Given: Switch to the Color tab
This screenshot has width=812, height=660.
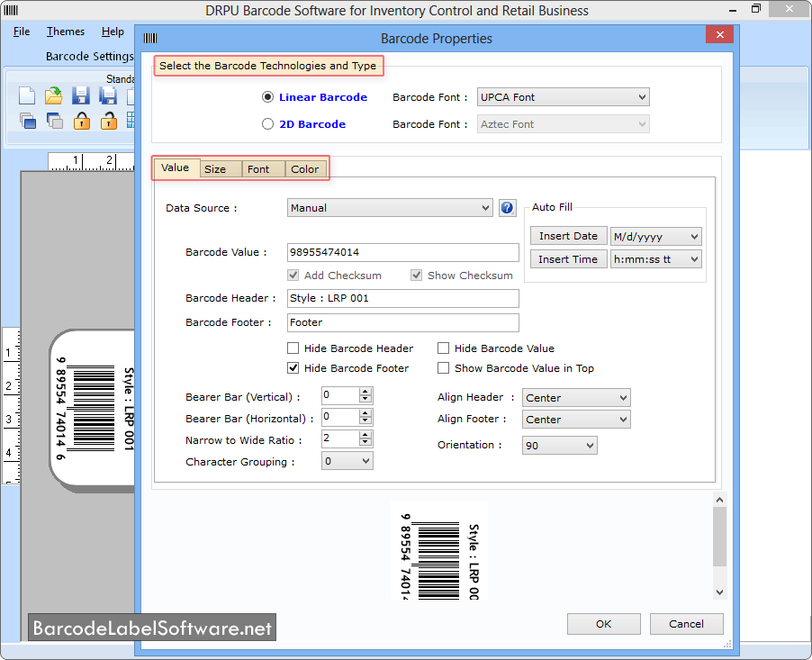Looking at the screenshot, I should [x=305, y=169].
